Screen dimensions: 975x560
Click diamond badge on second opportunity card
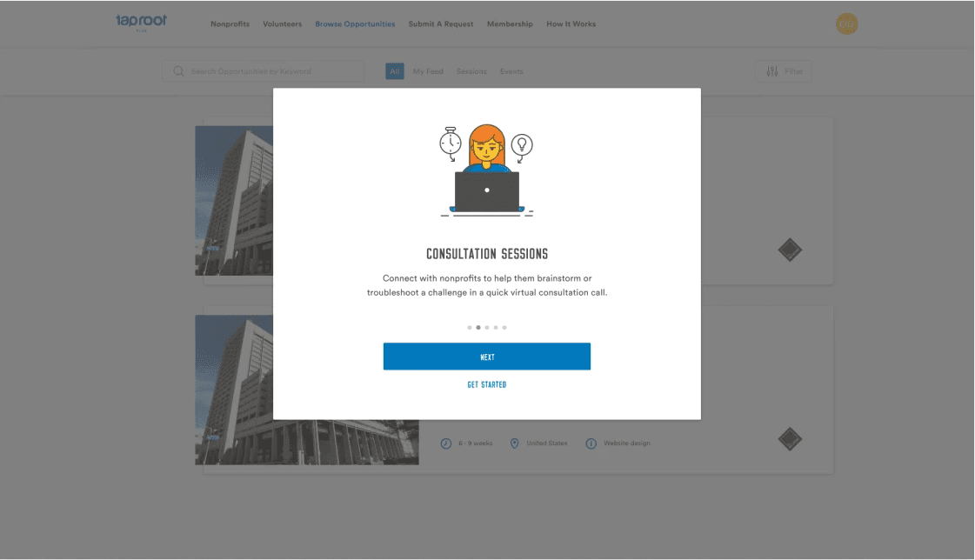point(790,439)
